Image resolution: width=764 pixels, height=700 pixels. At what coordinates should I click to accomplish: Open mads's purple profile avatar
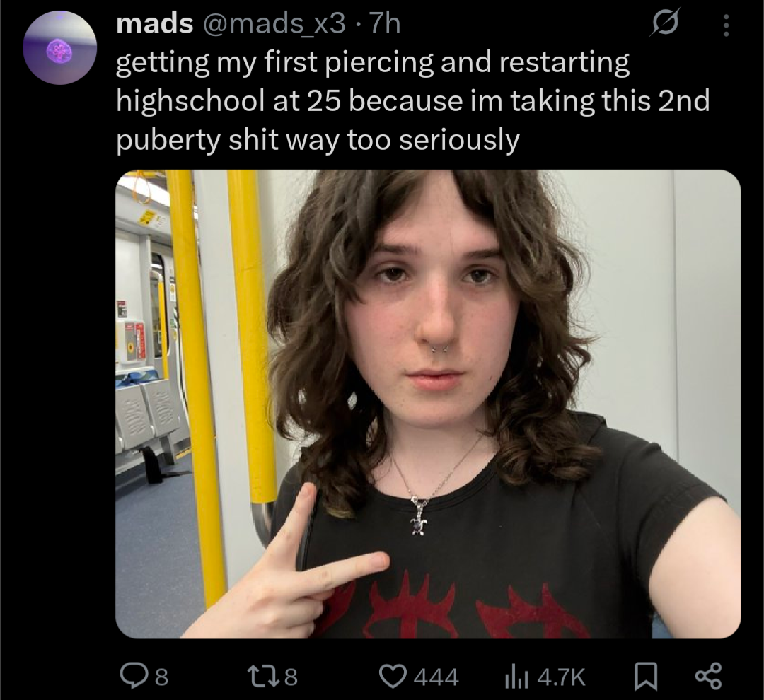pyautogui.click(x=59, y=48)
